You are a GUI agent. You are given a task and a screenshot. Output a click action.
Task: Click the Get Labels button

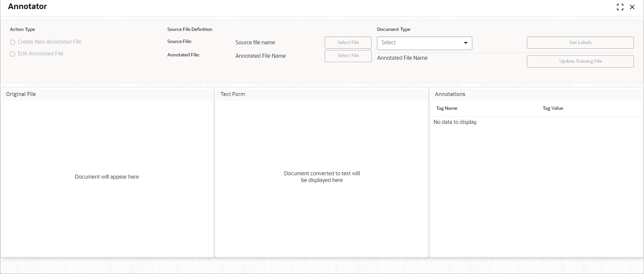pos(580,43)
